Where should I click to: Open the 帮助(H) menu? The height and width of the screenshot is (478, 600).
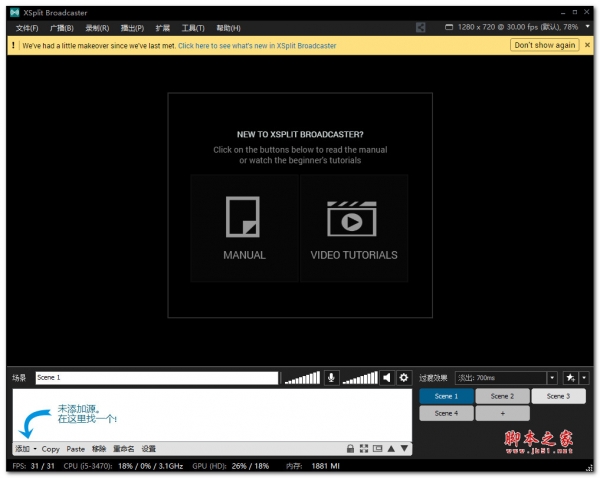coord(228,28)
